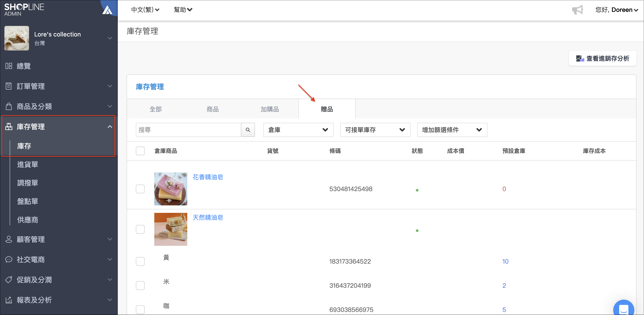
Task: Click the 預設倉庫 column header
Action: click(x=514, y=151)
